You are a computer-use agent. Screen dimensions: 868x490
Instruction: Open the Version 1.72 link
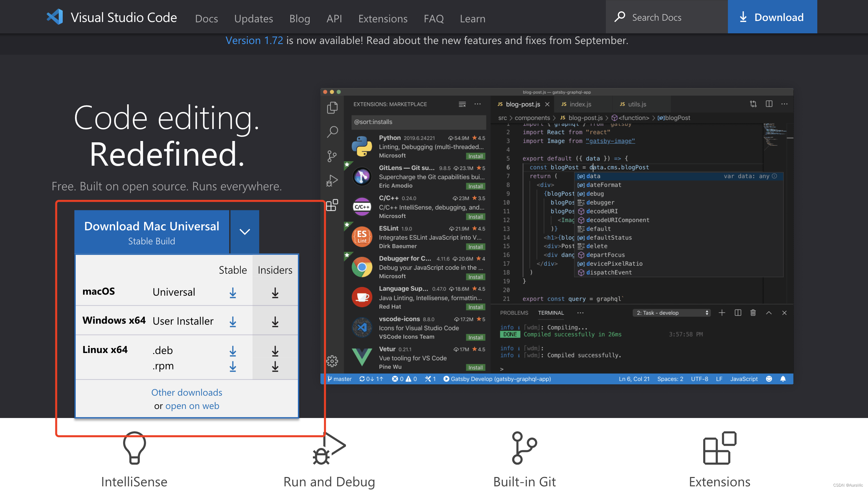pyautogui.click(x=254, y=40)
